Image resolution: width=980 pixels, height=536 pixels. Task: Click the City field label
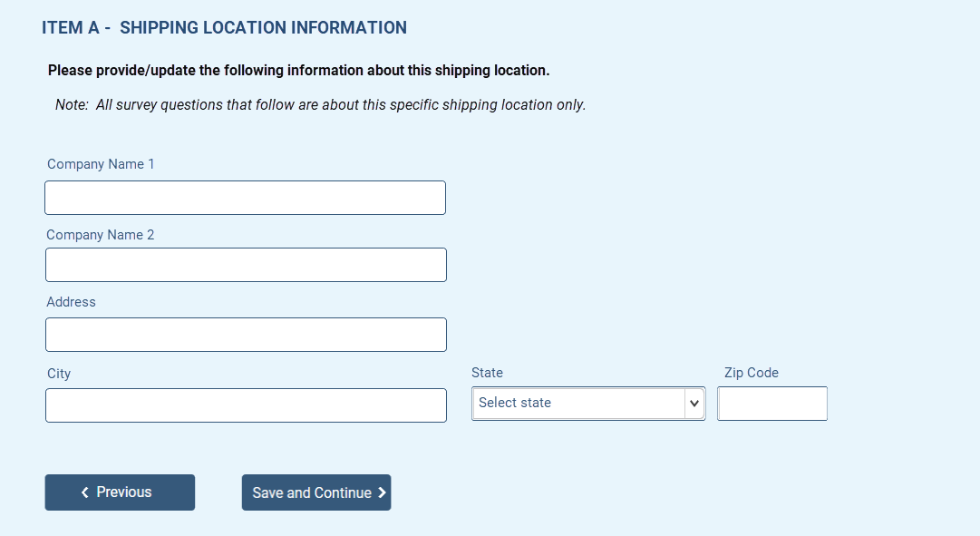click(59, 374)
